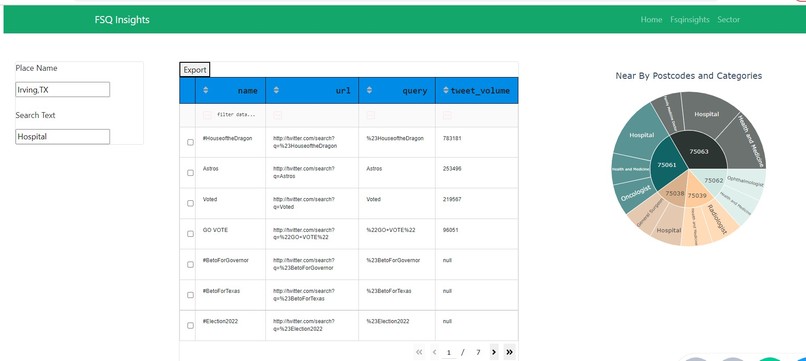The height and width of the screenshot is (361, 806).
Task: Sort table by query column
Action: click(x=369, y=90)
